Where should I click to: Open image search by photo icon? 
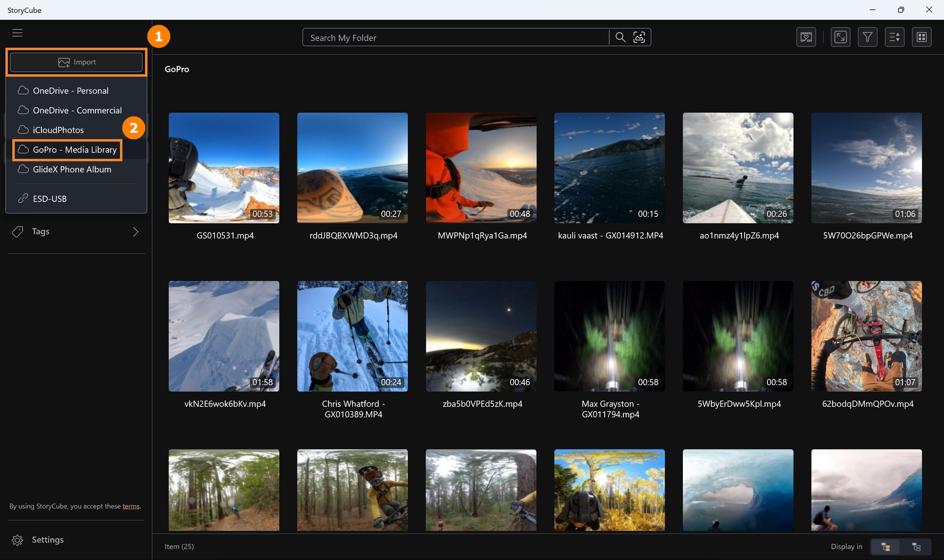click(x=639, y=37)
